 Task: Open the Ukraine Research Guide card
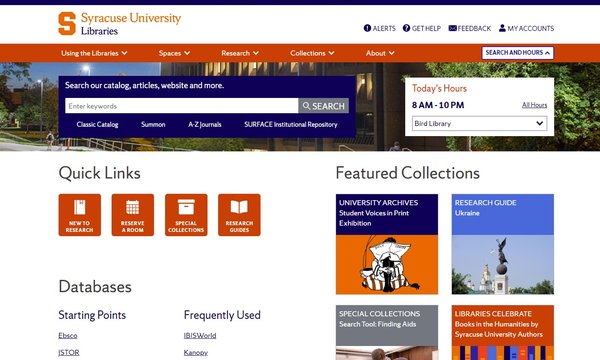503,244
